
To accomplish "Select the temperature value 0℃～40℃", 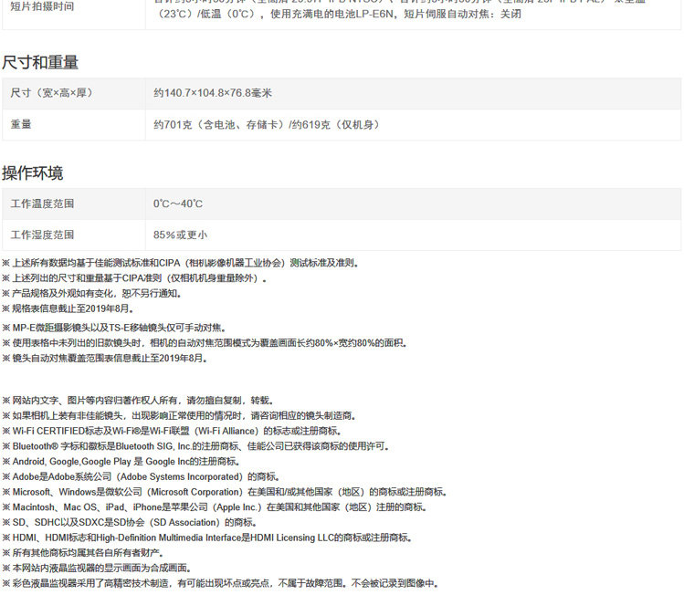I will click(x=177, y=204).
